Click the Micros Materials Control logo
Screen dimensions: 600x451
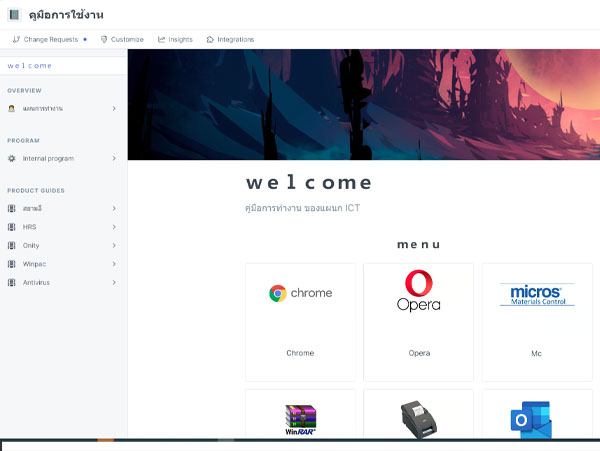tap(537, 295)
